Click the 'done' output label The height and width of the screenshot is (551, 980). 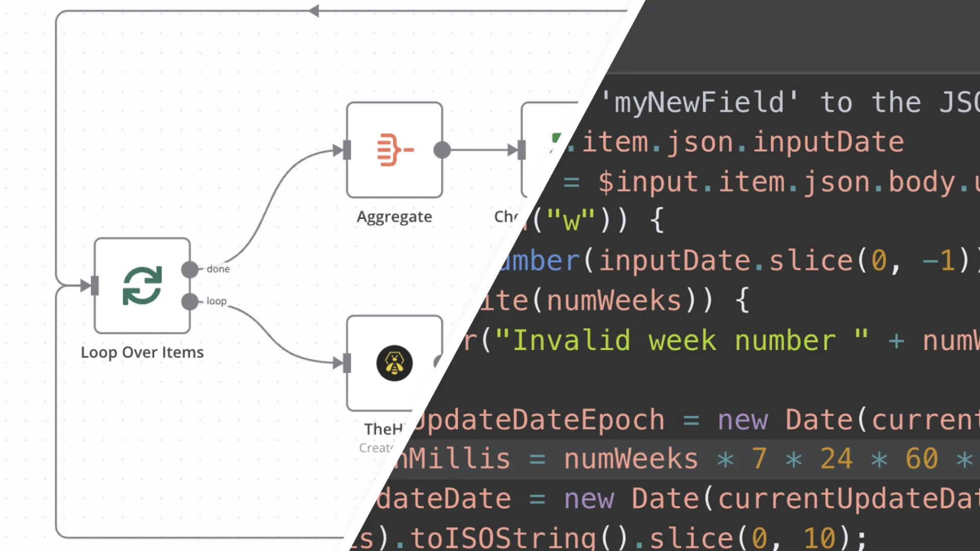218,269
